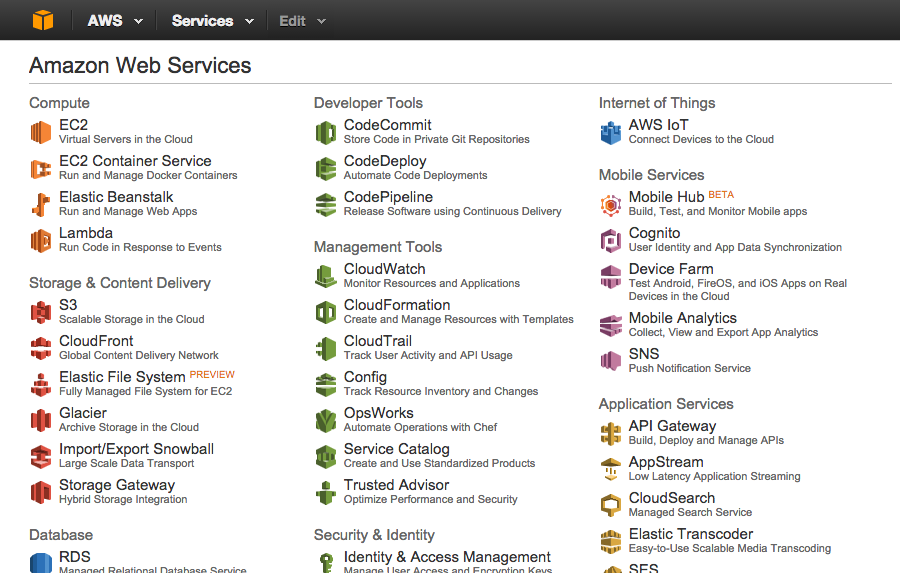Open the Elastic Beanstalk link
Screen dimensions: 900x573
pyautogui.click(x=116, y=197)
